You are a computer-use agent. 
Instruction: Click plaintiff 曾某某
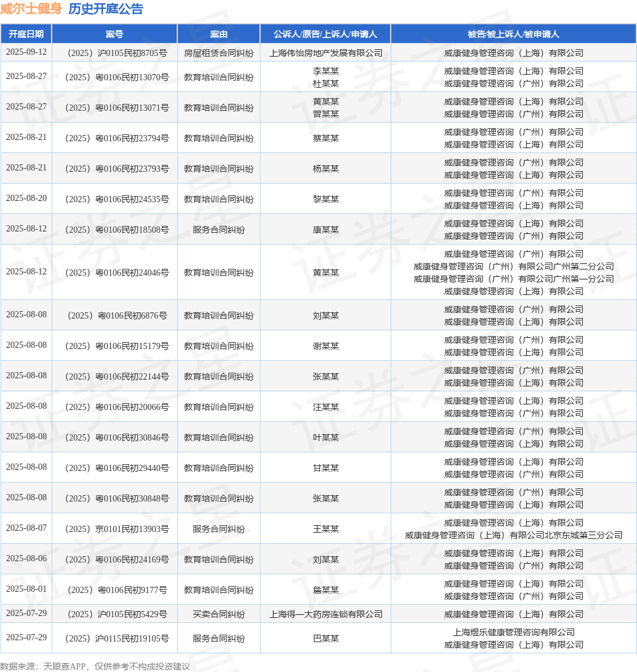tap(325, 114)
